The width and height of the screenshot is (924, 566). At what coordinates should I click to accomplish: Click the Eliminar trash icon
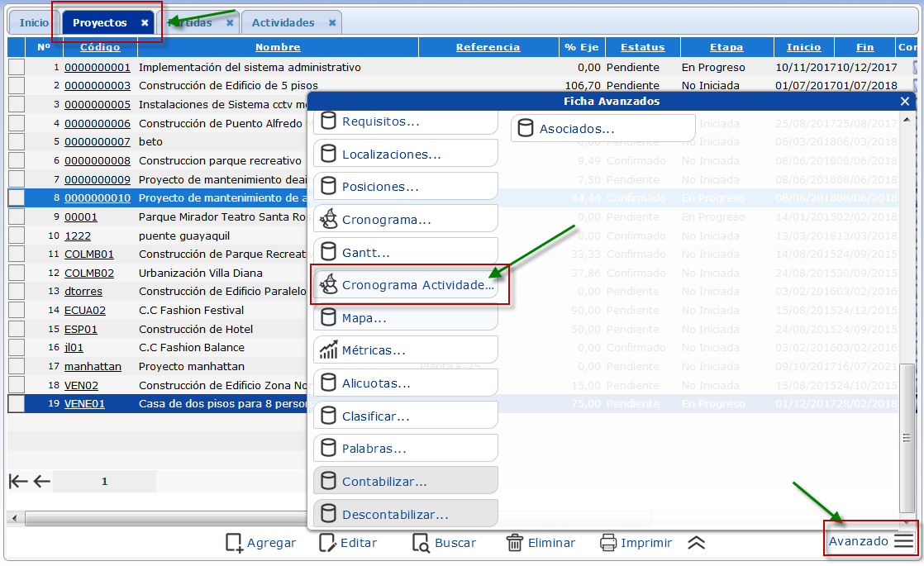coord(514,542)
